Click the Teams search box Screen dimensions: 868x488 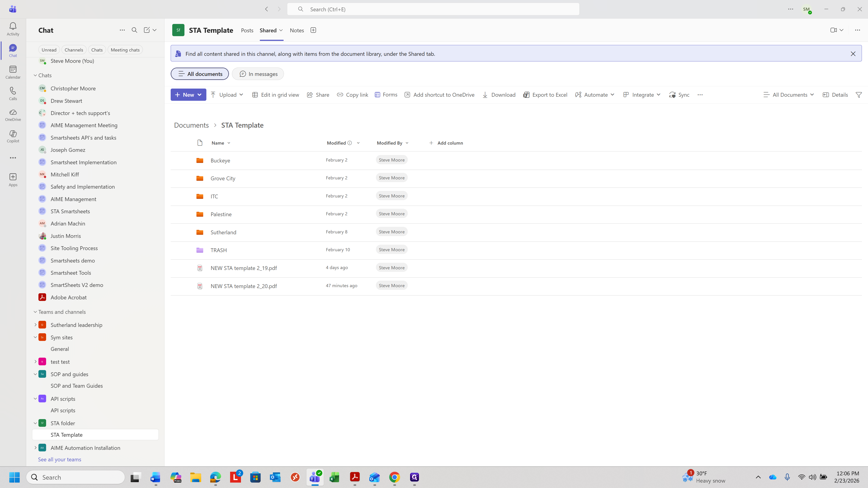tap(433, 9)
